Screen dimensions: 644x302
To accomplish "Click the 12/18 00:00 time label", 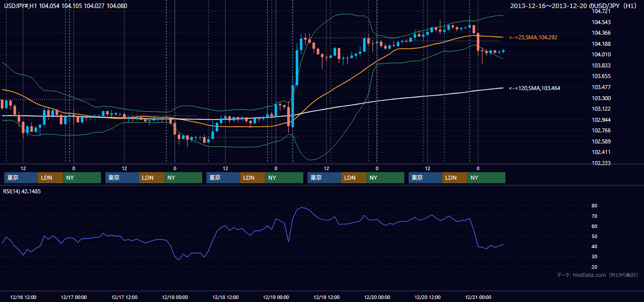I will tap(175, 297).
